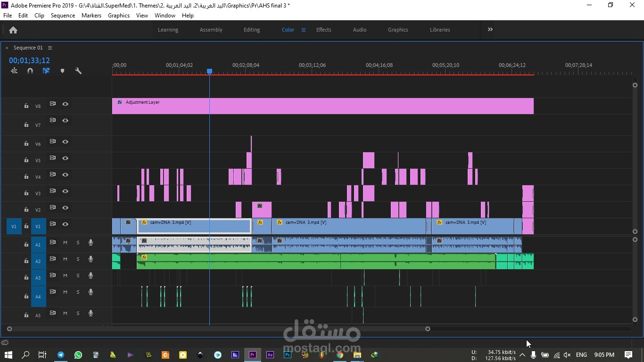Toggle sync lock on V5 track
The height and width of the screenshot is (362, 644).
pyautogui.click(x=53, y=158)
